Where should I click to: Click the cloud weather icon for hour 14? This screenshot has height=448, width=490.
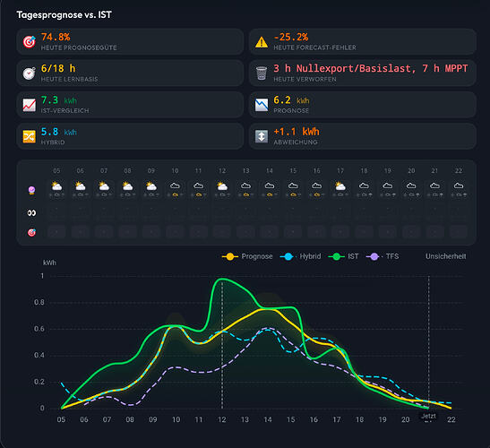pos(270,185)
